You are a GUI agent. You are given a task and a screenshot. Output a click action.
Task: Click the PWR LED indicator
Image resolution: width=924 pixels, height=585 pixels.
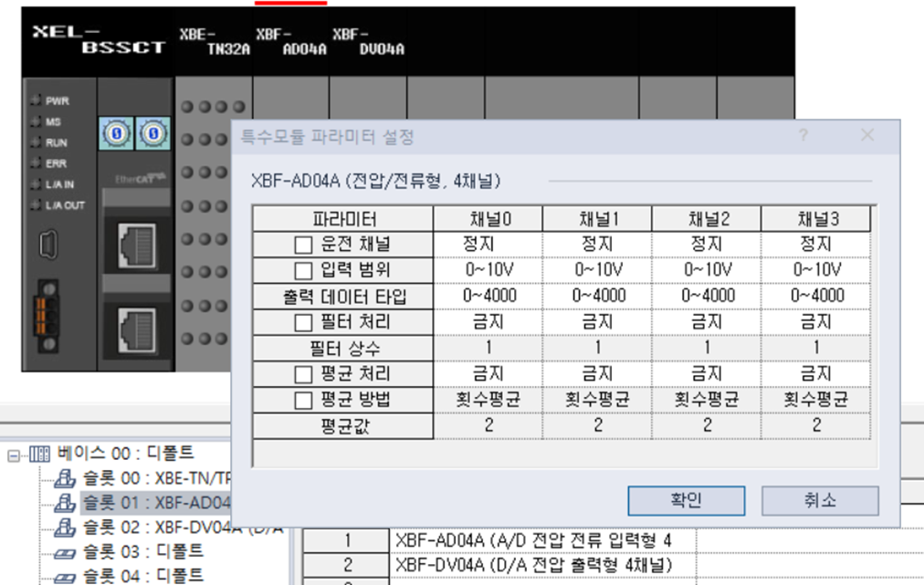[x=36, y=100]
